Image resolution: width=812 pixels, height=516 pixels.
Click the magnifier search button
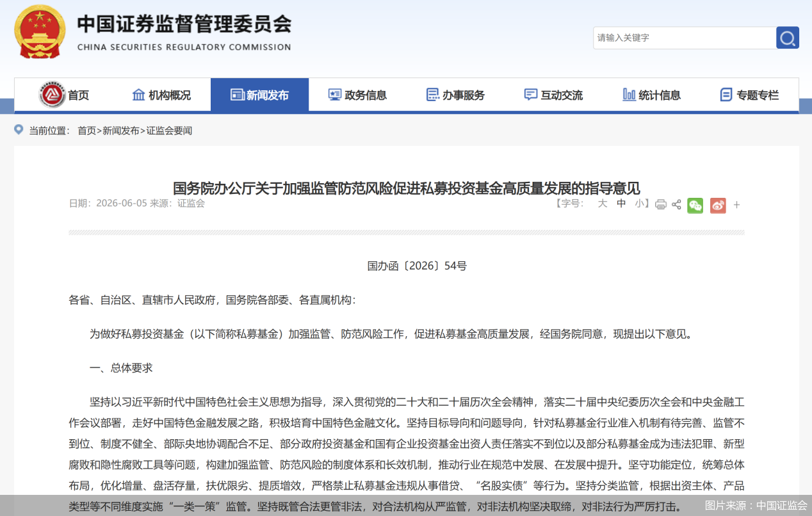tap(788, 38)
